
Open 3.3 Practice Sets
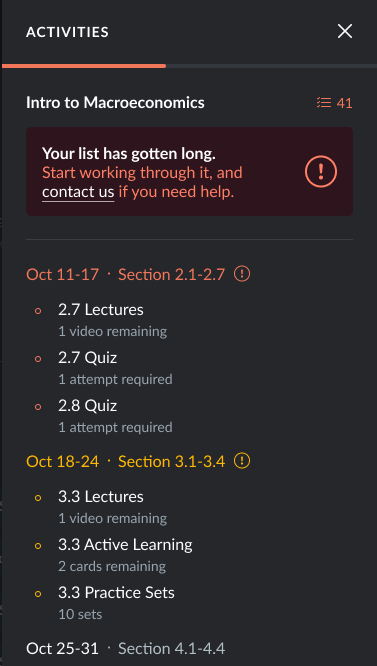click(x=116, y=593)
